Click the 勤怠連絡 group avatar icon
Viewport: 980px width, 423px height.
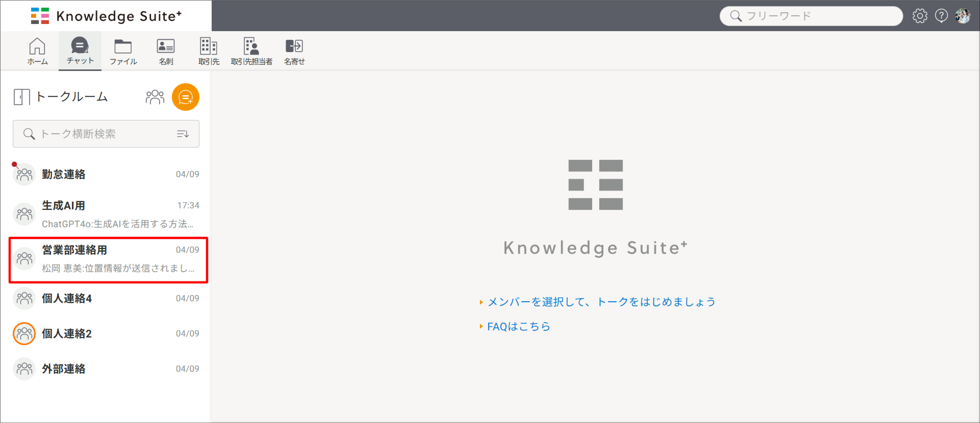point(24,174)
